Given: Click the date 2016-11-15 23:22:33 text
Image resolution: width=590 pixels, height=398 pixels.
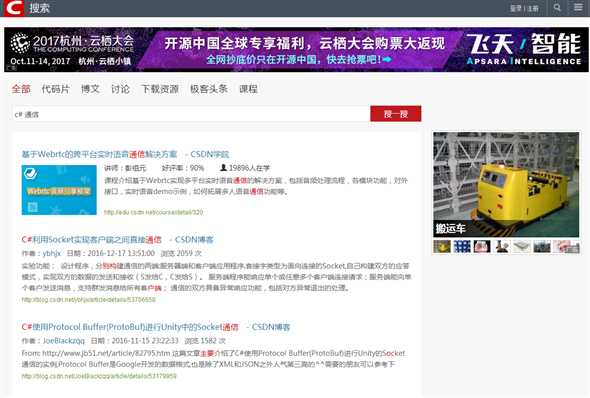Looking at the screenshot, I should [145, 341].
